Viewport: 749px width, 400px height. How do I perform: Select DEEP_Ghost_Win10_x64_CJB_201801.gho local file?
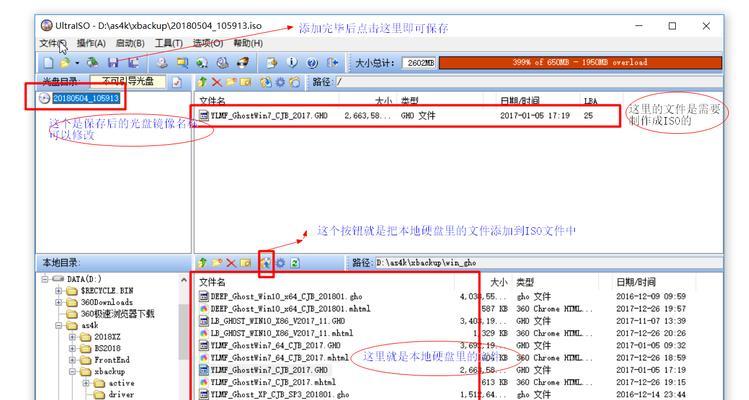pos(286,297)
